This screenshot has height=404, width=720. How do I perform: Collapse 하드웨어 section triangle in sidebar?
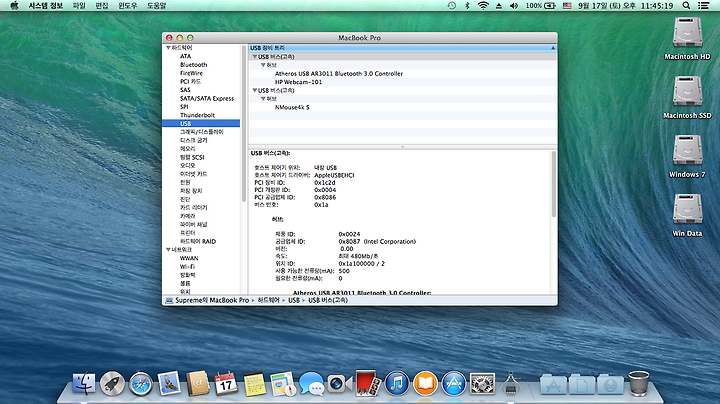[168, 48]
